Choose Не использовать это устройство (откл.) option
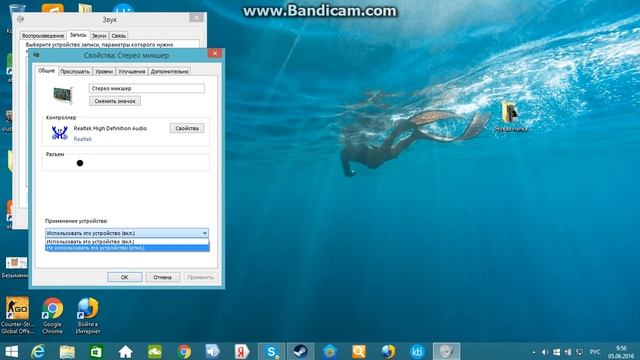640x360 pixels. [x=127, y=248]
